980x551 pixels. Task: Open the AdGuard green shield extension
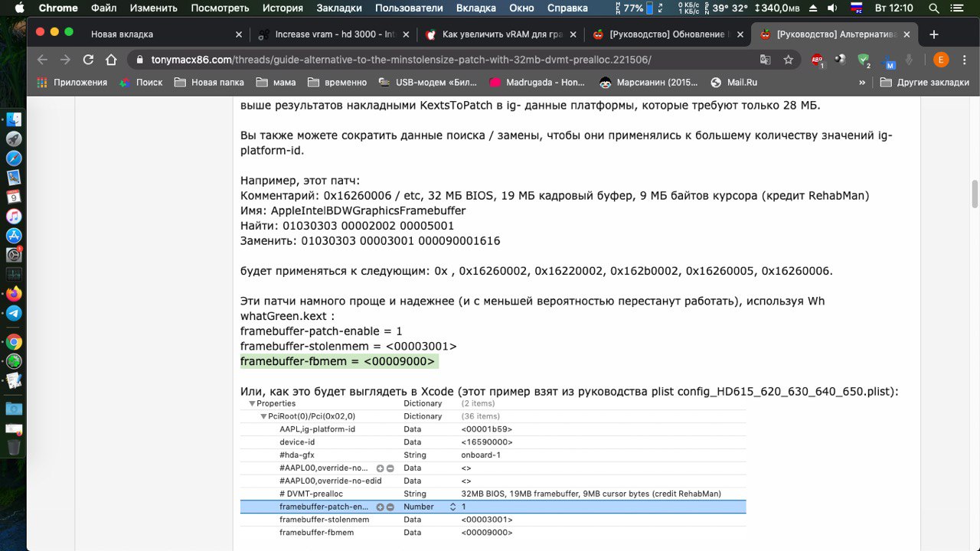(x=864, y=60)
